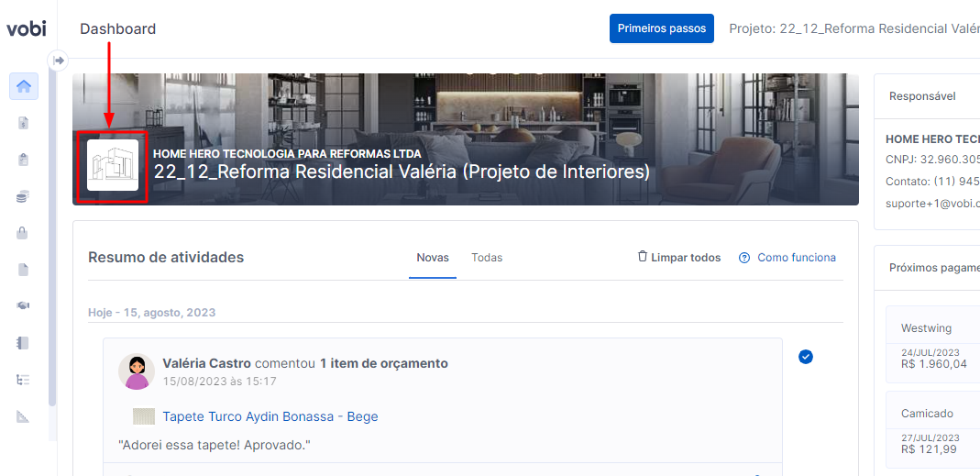Click the R$ 1.960,04 amount
This screenshot has height=476, width=980.
point(934,364)
